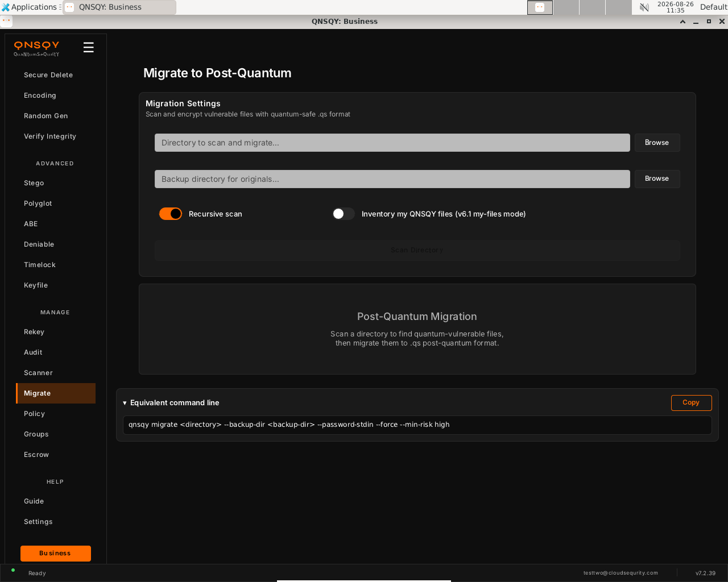Click the v7.2.39 version label
Viewport: 728px width, 582px height.
[705, 573]
